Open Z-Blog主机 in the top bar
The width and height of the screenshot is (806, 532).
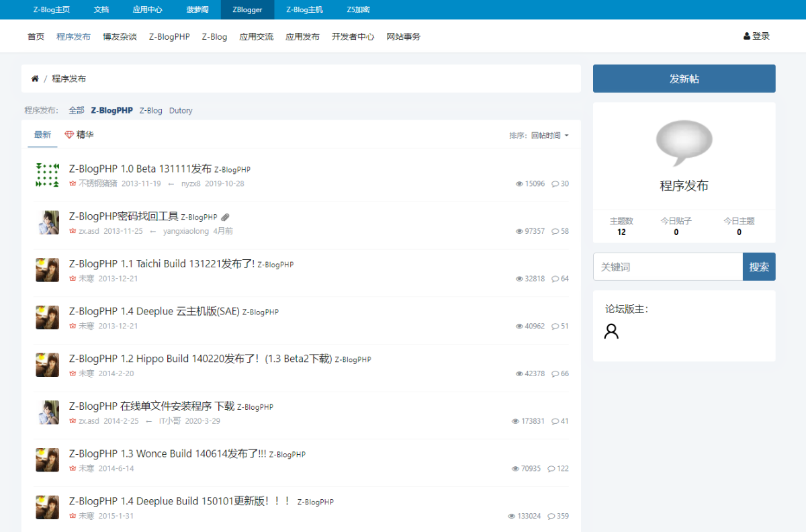304,9
